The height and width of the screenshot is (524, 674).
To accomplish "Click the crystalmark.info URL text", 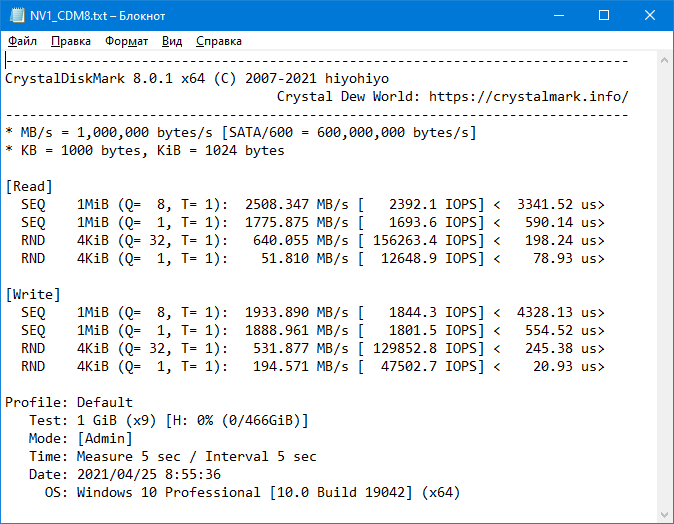I will click(x=529, y=96).
